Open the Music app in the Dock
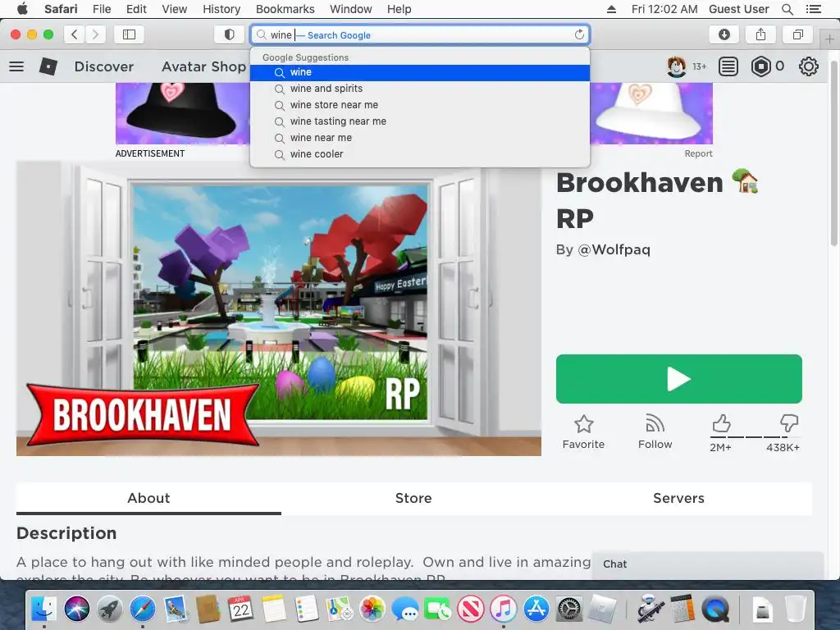 coord(503,609)
